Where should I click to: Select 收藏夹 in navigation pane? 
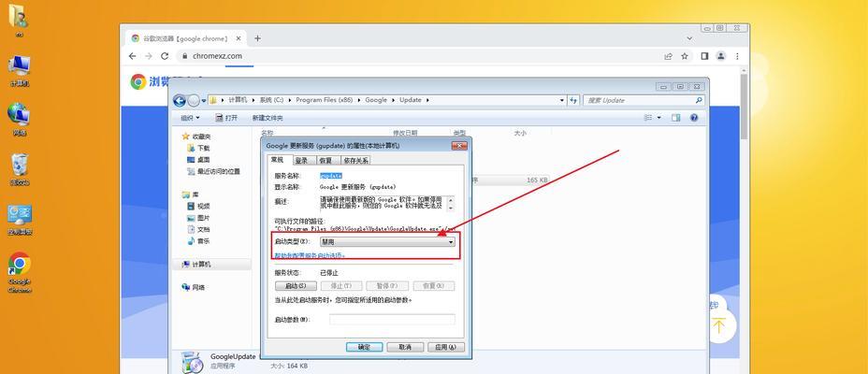[196, 137]
